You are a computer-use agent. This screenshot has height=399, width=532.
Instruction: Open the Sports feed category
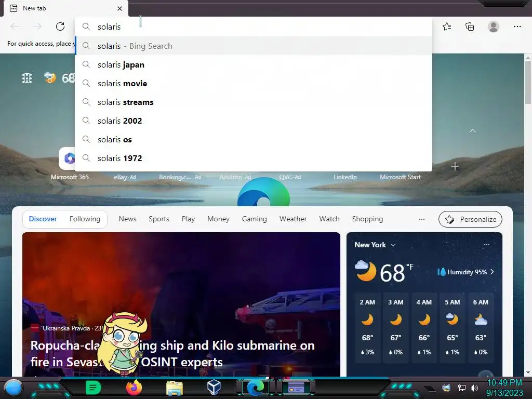pos(159,219)
